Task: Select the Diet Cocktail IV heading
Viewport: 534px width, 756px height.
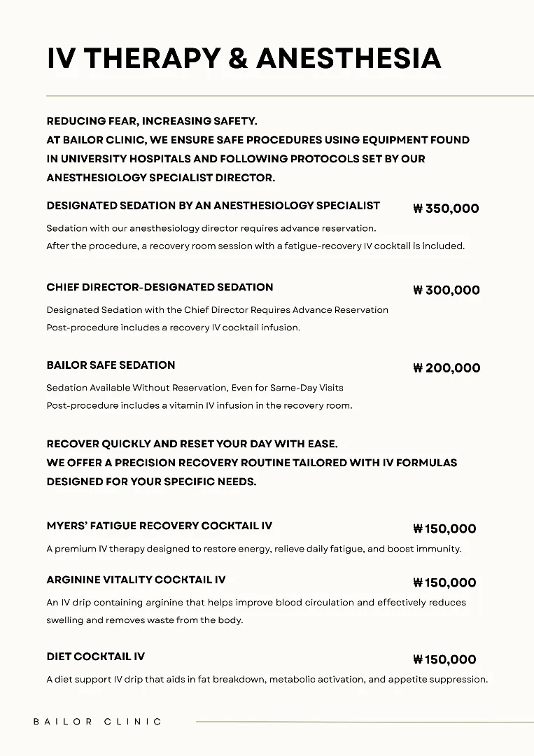Action: pos(96,657)
